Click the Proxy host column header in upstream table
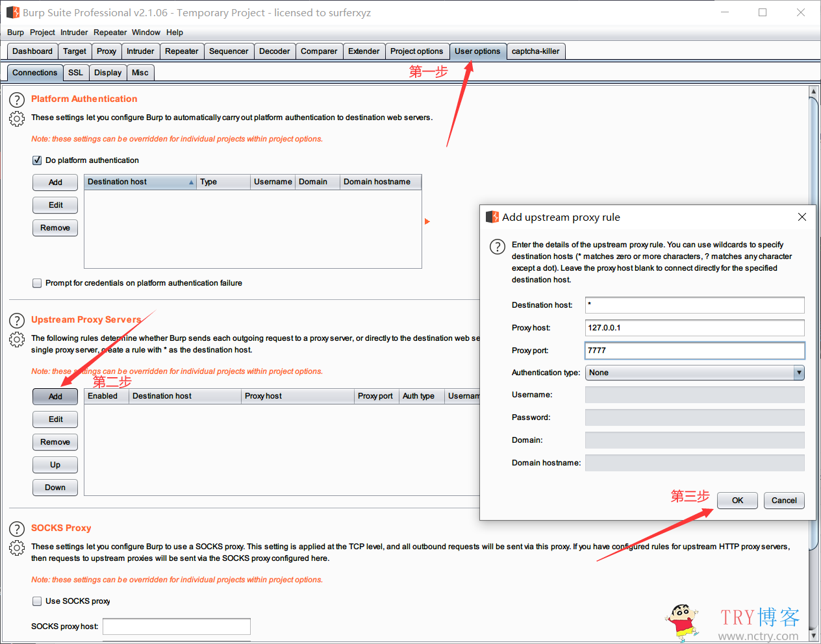This screenshot has width=821, height=644. coord(297,396)
